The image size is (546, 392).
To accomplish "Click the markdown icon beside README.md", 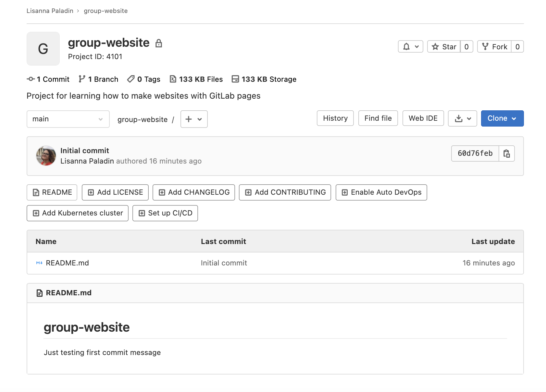I will coord(39,263).
